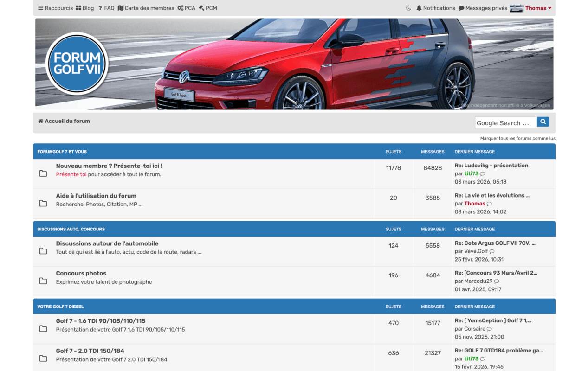Click the home icon beside Accueil du forum
Image resolution: width=588 pixels, height=371 pixels.
tap(40, 121)
